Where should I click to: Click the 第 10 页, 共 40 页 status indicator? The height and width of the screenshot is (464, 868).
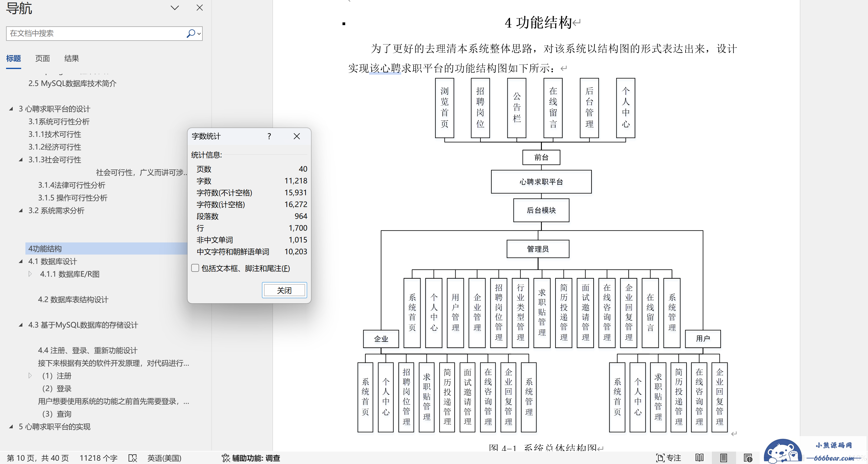38,458
